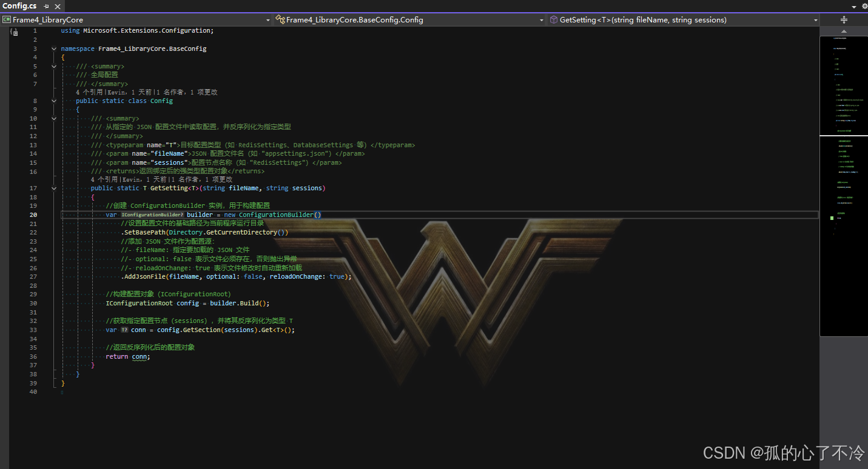Collapse the summary comment at line 10
The image size is (868, 469).
(53, 119)
